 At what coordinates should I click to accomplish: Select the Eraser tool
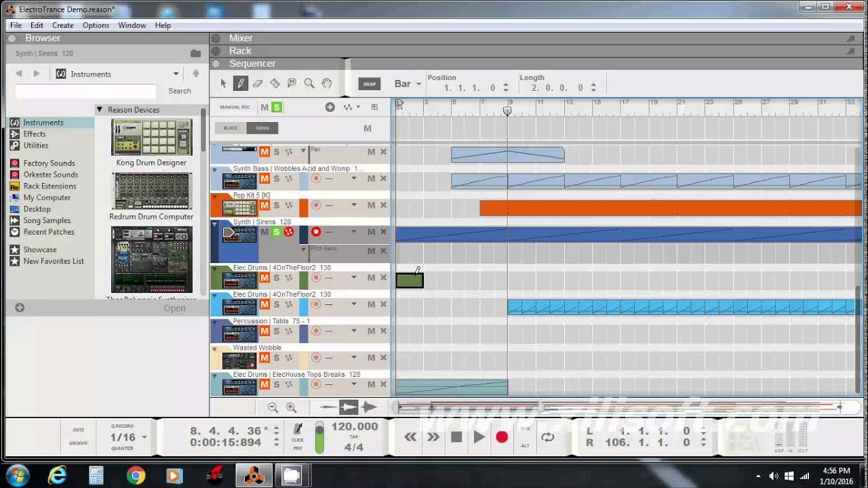[258, 83]
